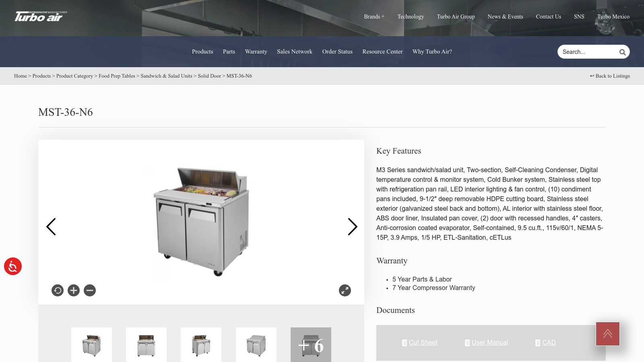
Task: Select fourth thumbnail with closed lid
Action: coord(256,345)
